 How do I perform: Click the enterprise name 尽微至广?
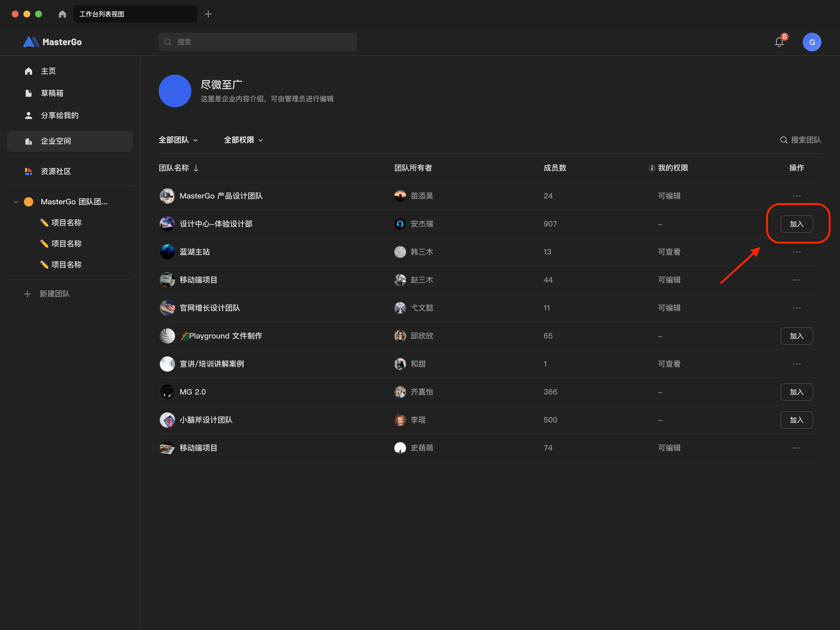pyautogui.click(x=221, y=85)
